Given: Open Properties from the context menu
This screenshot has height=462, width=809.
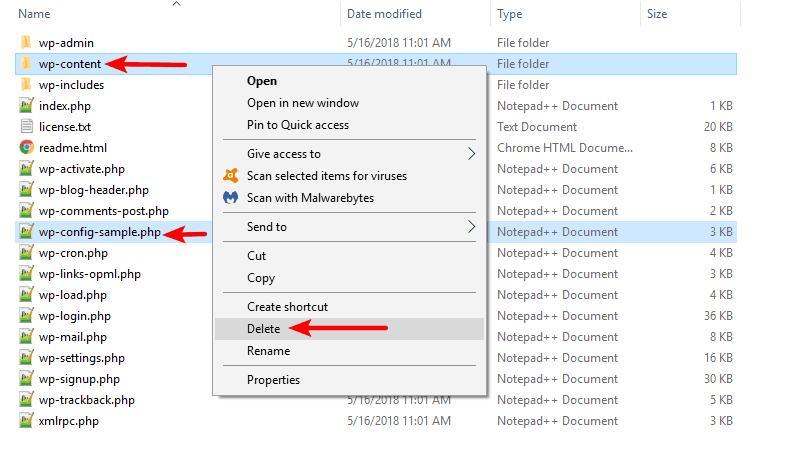Looking at the screenshot, I should click(273, 380).
